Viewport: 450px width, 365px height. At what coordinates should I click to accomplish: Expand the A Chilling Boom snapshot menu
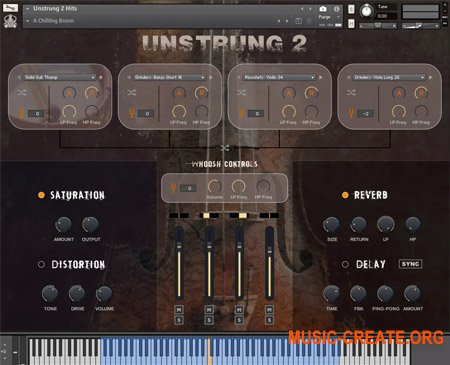pos(28,21)
